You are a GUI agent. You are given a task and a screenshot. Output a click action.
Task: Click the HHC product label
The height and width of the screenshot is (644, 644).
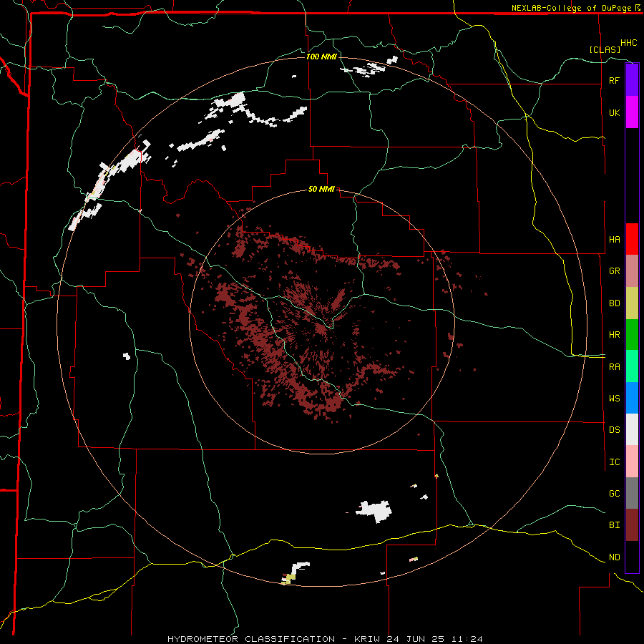[x=629, y=43]
